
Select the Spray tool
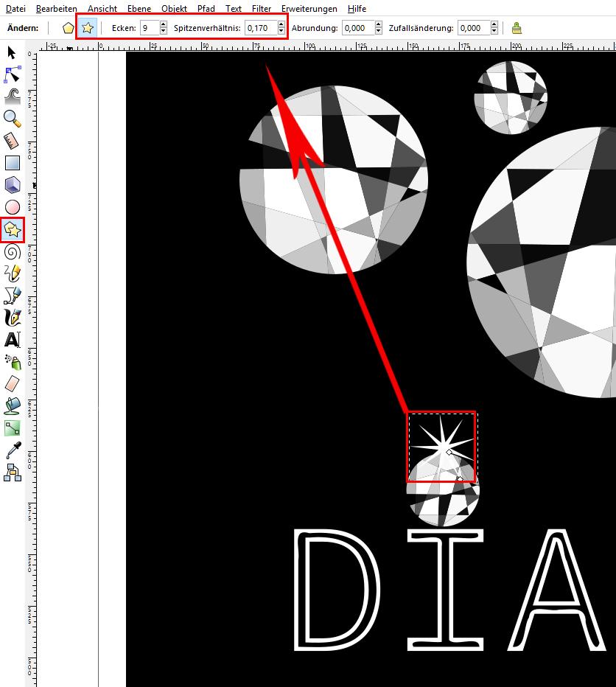click(x=13, y=363)
